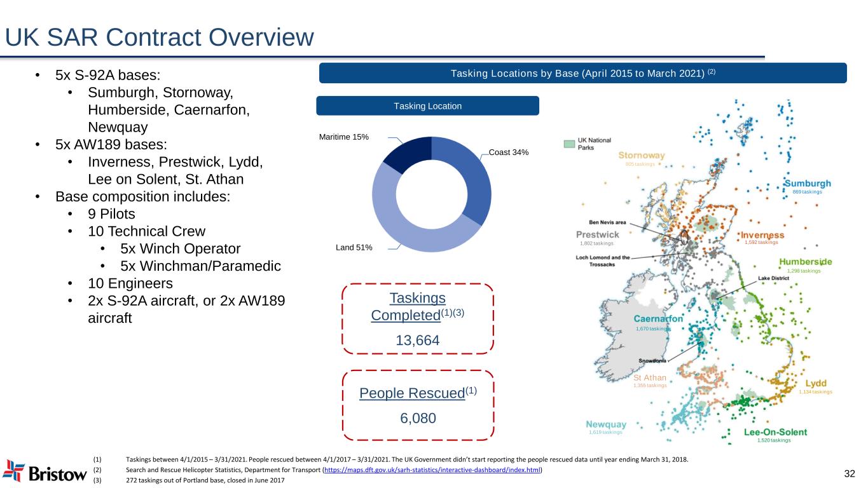Click the 13,664 taskings completed value

[417, 341]
